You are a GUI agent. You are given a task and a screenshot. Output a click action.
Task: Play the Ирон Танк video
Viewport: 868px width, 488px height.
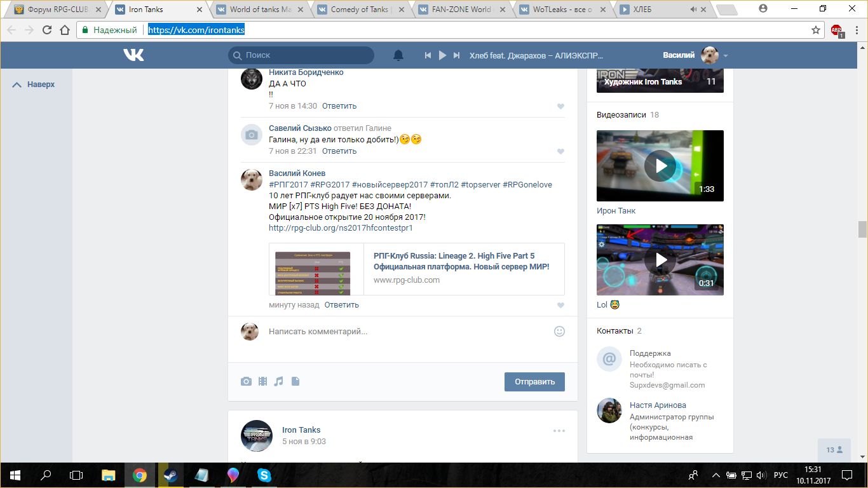point(660,166)
